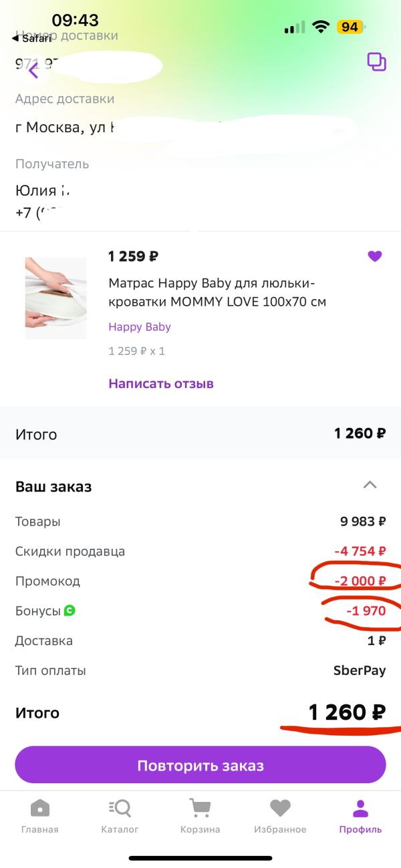Screen dimensions: 401x868
Task: Open the mattress product thumbnail
Action: (x=56, y=298)
